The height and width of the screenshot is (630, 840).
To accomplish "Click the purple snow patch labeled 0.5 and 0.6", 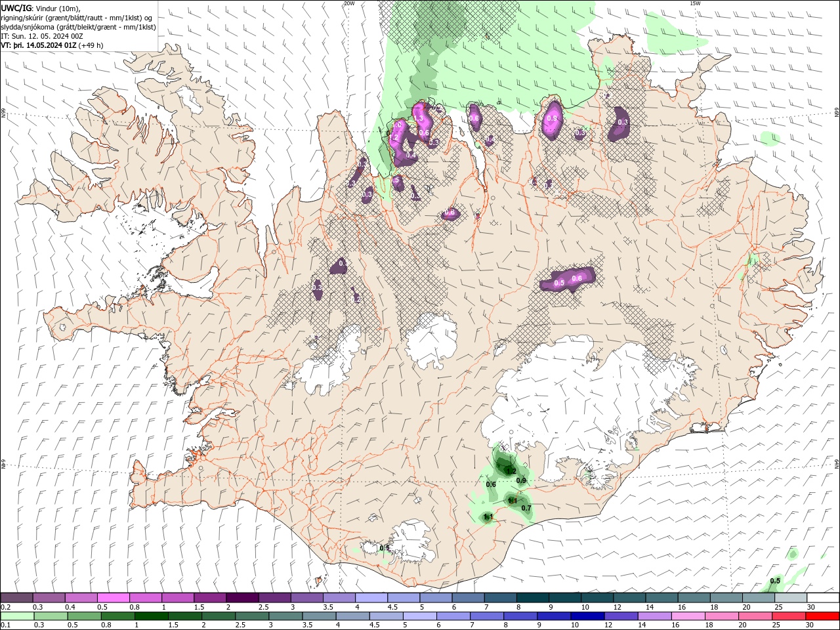I will 568,279.
